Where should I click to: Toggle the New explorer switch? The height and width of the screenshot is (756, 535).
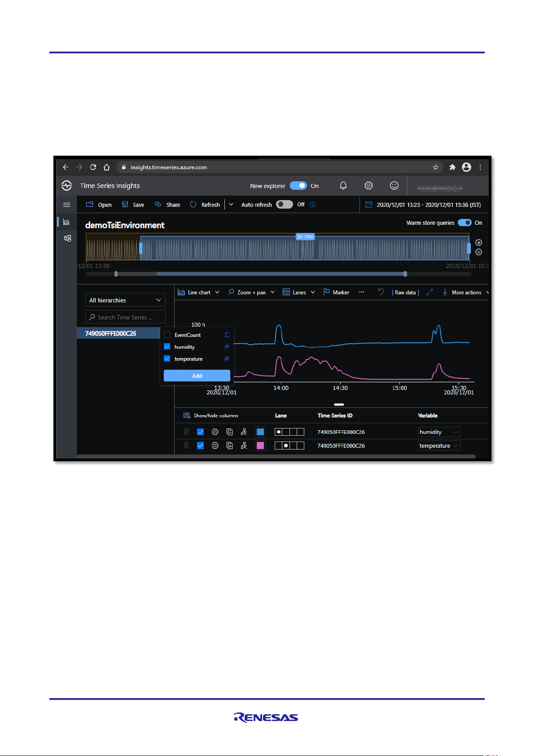click(298, 186)
